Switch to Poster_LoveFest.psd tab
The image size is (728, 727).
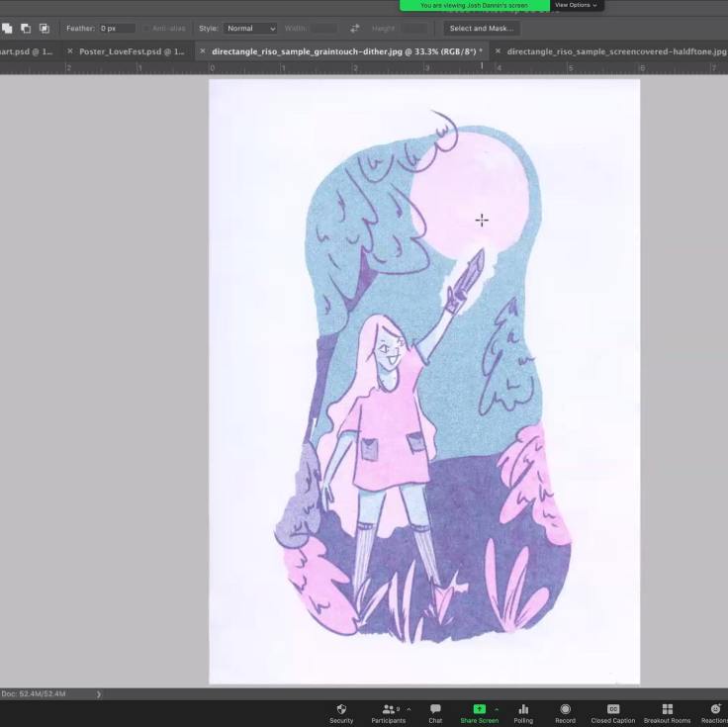131,51
